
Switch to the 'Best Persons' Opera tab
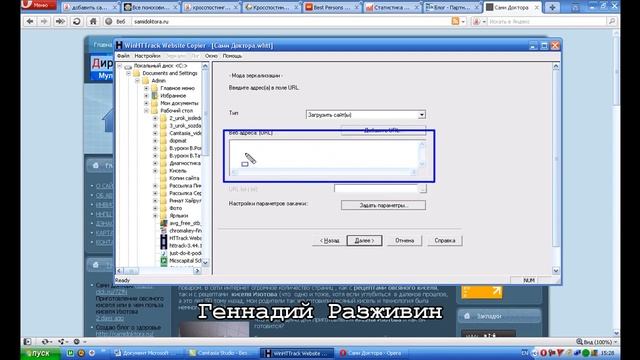[332, 7]
